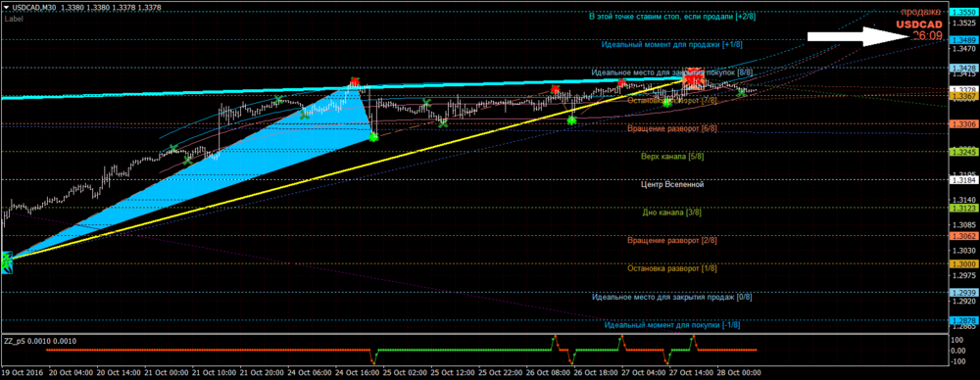This screenshot has width=980, height=380.
Task: Select the 1.3489 blue price tag
Action: (960, 39)
